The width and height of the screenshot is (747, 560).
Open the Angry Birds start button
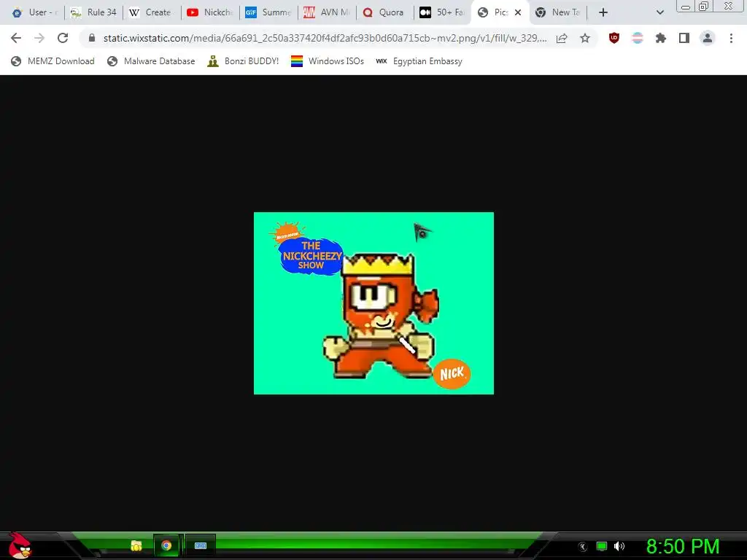click(20, 545)
